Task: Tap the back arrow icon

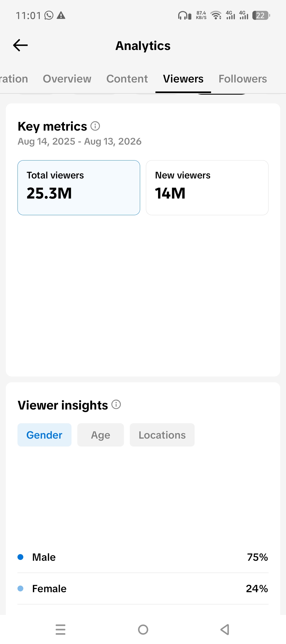Action: tap(20, 45)
